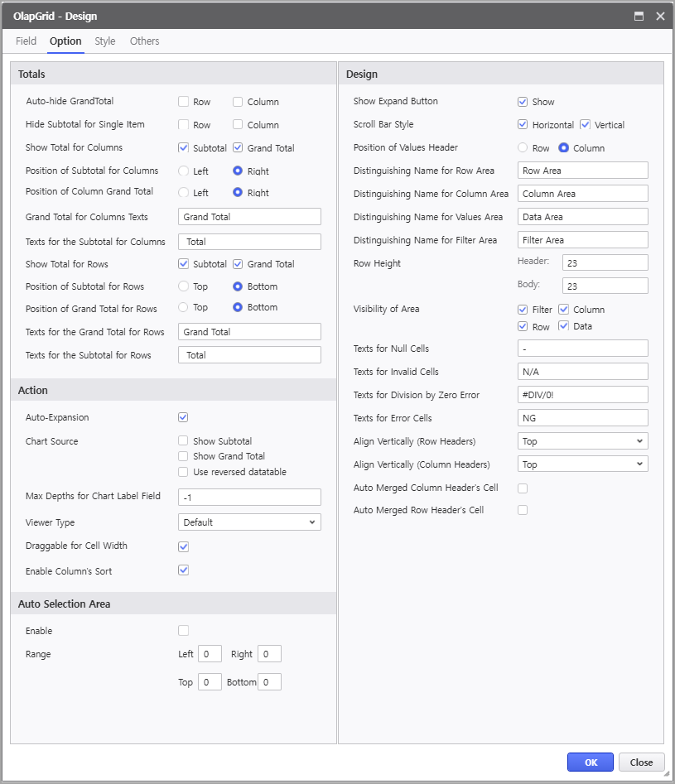Image resolution: width=675 pixels, height=784 pixels.
Task: Select Column for Position of Values Header
Action: [563, 147]
